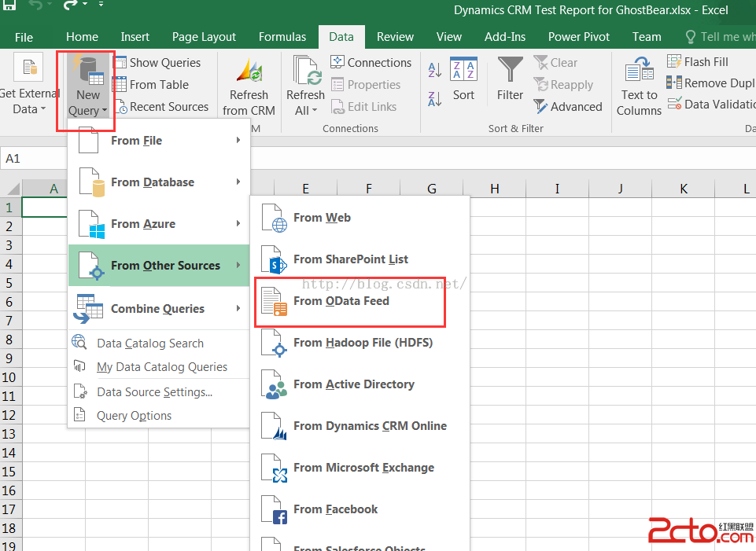This screenshot has height=551, width=756.
Task: Select the row 10 header
Action: 9,377
